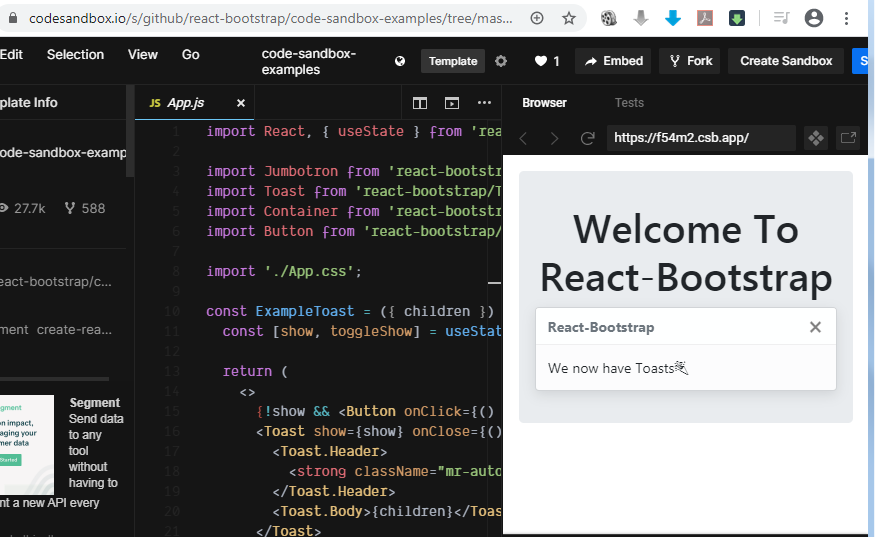Image resolution: width=875 pixels, height=537 pixels.
Task: Open sandbox settings gear icon
Action: pyautogui.click(x=501, y=61)
